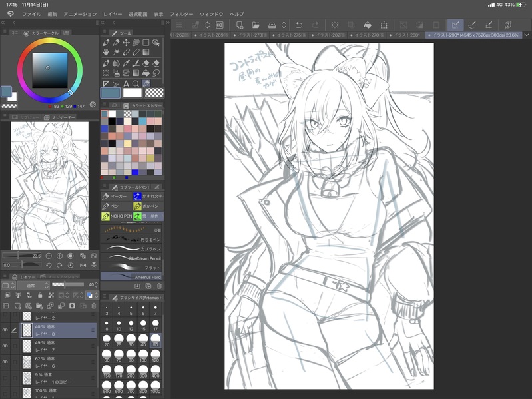Expand the document tabs overflow chevron
The image size is (532, 399).
527,35
